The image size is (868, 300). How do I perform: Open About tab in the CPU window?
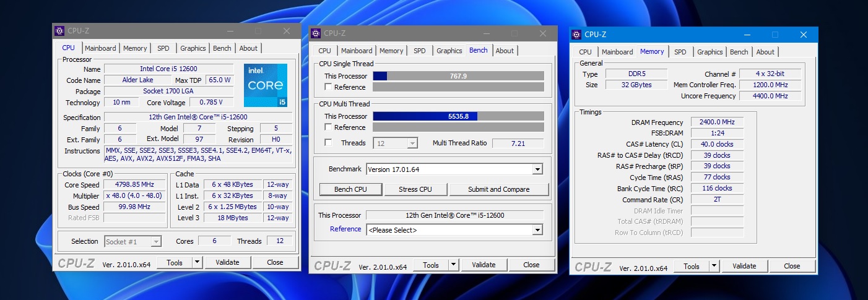pos(248,48)
